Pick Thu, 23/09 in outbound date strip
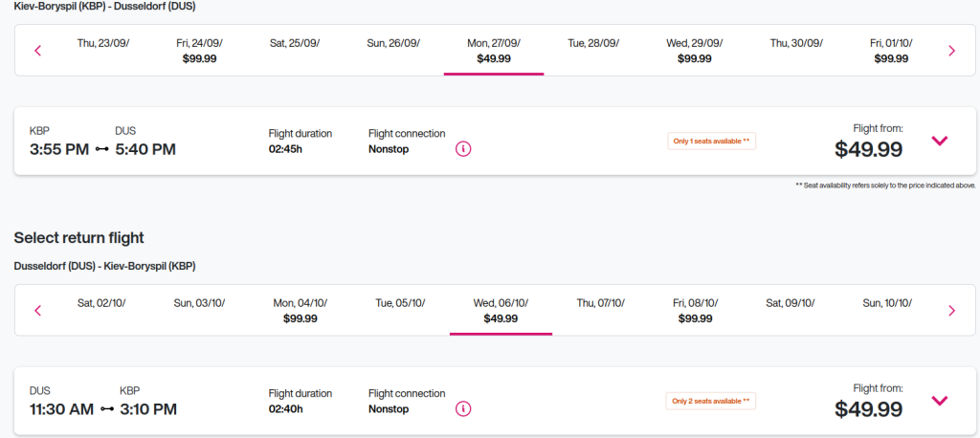980x438 pixels. coord(100,44)
